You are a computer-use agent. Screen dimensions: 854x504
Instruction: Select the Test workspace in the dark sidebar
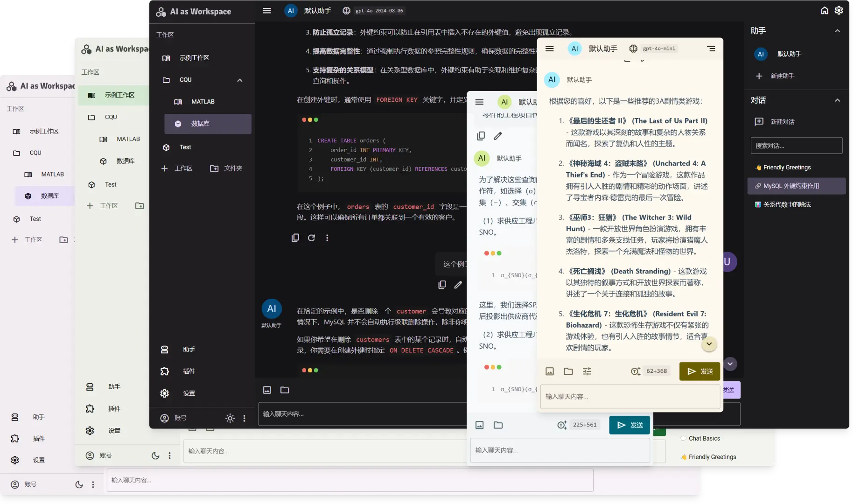pyautogui.click(x=185, y=147)
